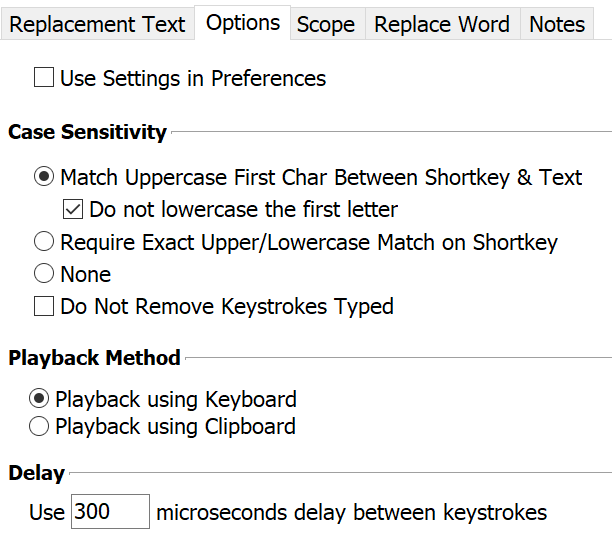Select the Options tab
Screen dimensions: 612x552
pos(243,23)
